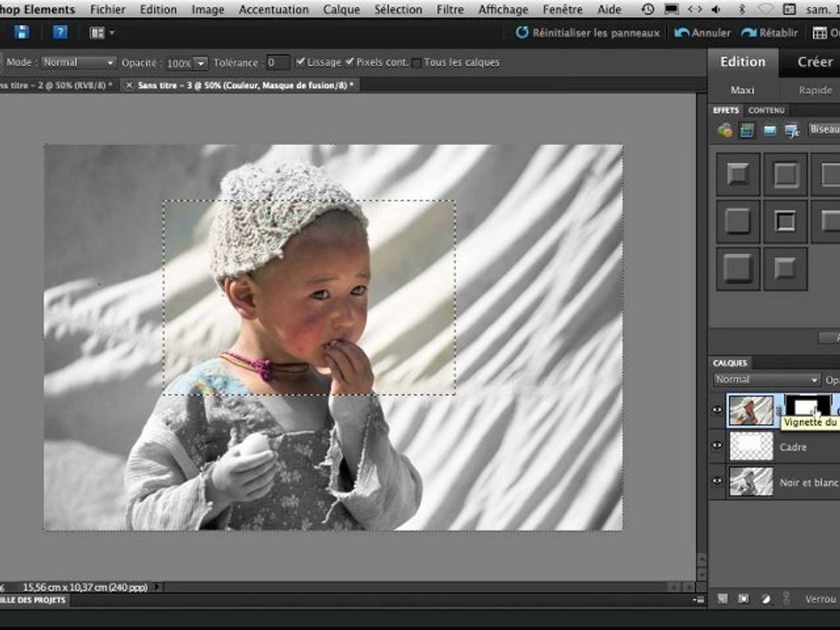Open the Biseaux style category dropdown
Viewport: 840px width, 630px height.
point(823,129)
